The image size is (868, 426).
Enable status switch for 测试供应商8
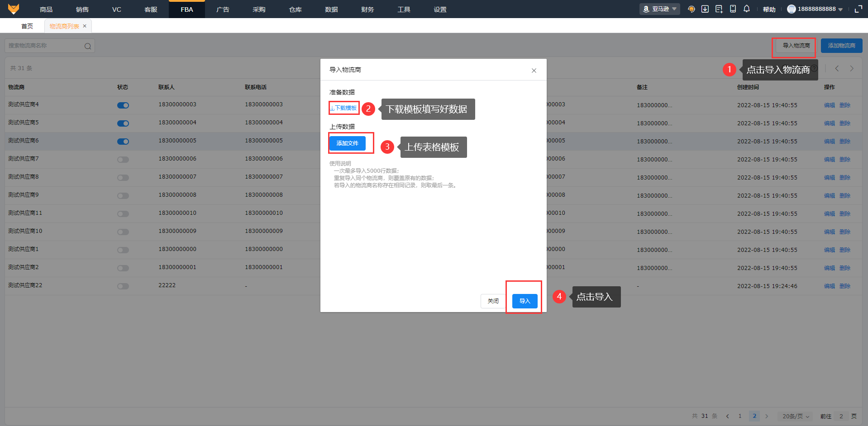pyautogui.click(x=123, y=178)
